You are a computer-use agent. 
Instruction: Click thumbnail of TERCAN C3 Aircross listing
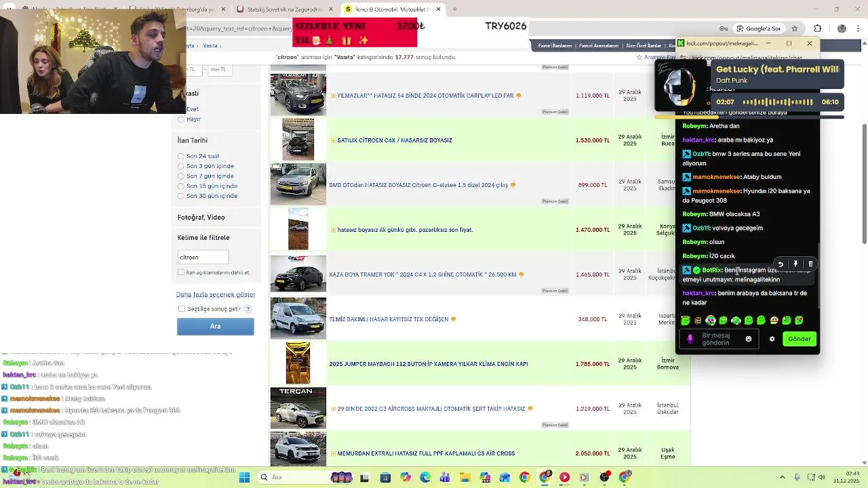pyautogui.click(x=298, y=408)
